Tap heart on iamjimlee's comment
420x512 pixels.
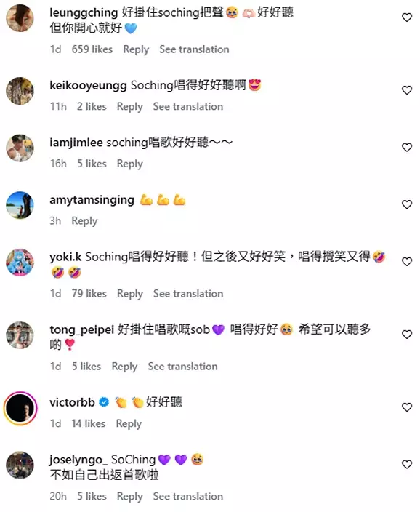tap(407, 147)
